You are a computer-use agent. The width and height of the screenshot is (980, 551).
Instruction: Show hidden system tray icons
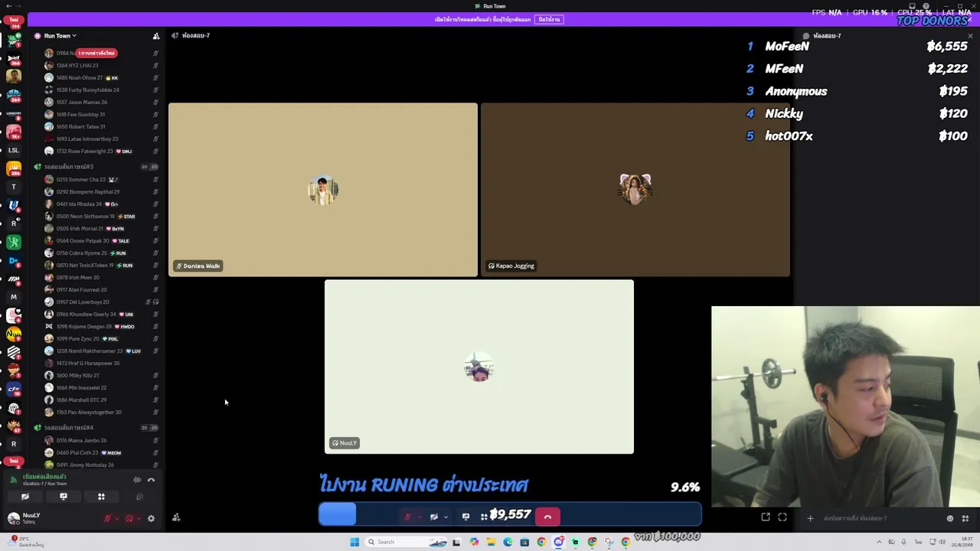pyautogui.click(x=879, y=542)
